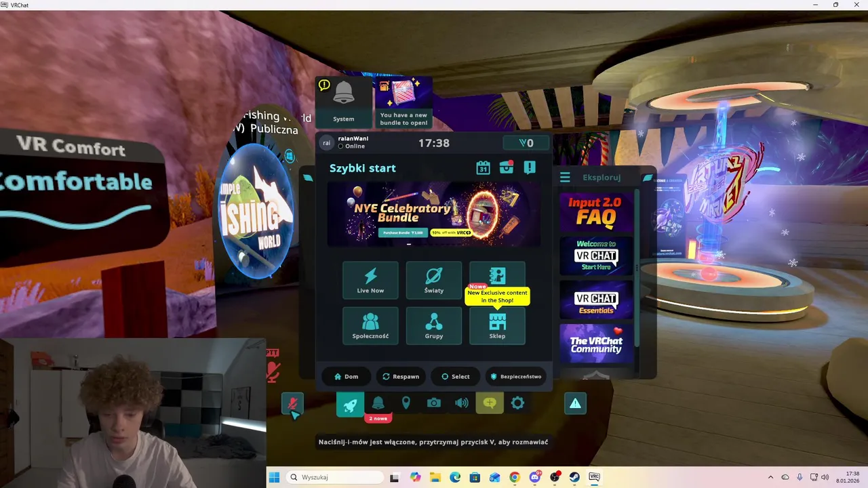
Task: Expand the system tray hidden icons chevron
Action: tap(770, 477)
